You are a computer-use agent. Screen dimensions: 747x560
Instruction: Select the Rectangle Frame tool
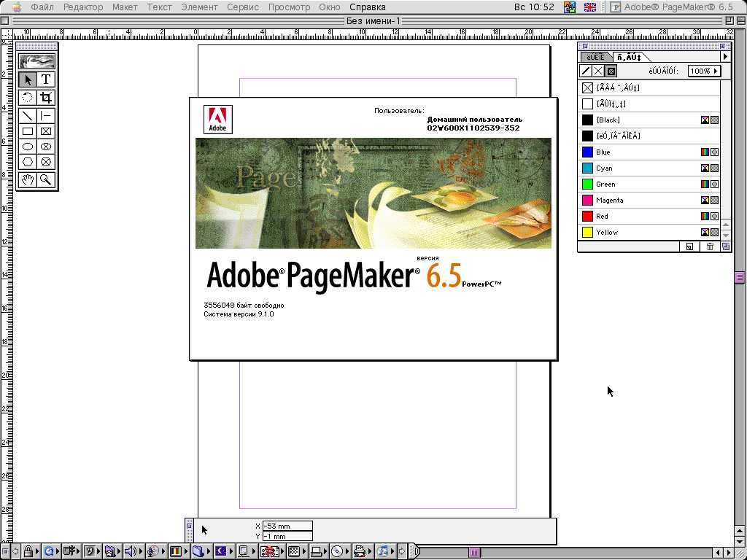point(46,131)
